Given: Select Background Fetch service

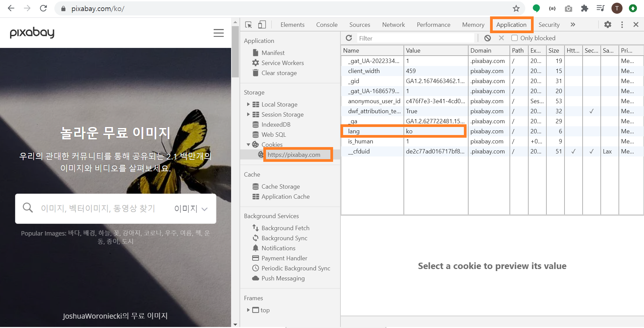Looking at the screenshot, I should point(285,228).
